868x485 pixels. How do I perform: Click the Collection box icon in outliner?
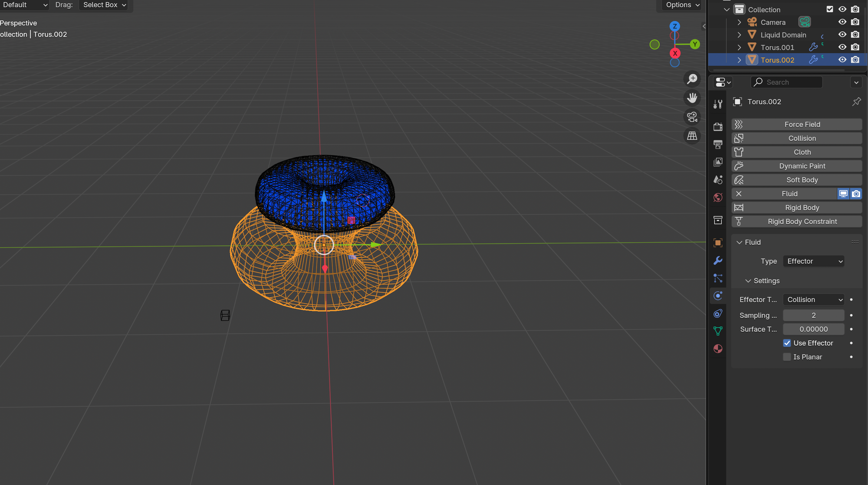pos(739,9)
